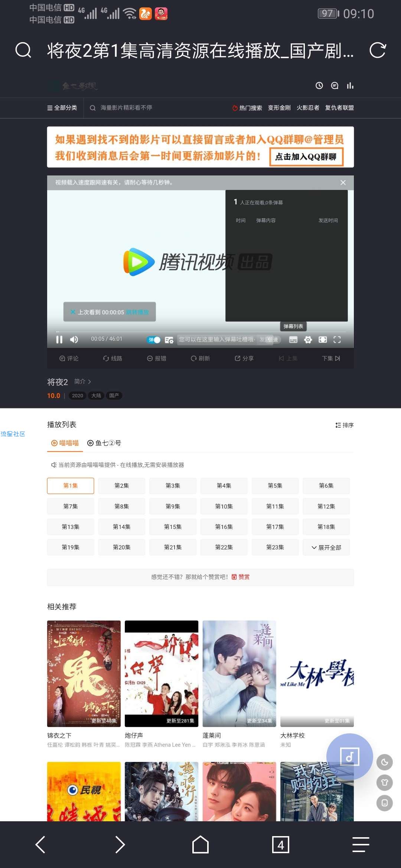Tap the floating music note button
Image resolution: width=401 pixels, height=868 pixels.
click(x=349, y=757)
